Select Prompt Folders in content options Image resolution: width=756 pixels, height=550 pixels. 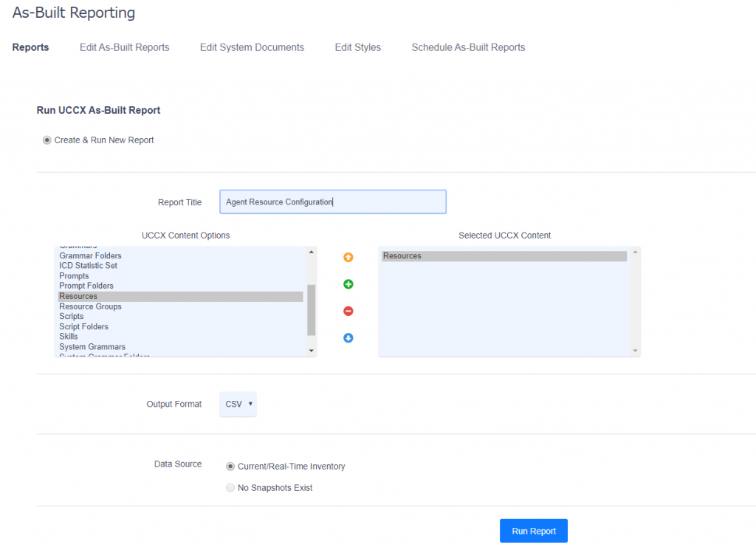[181, 286]
